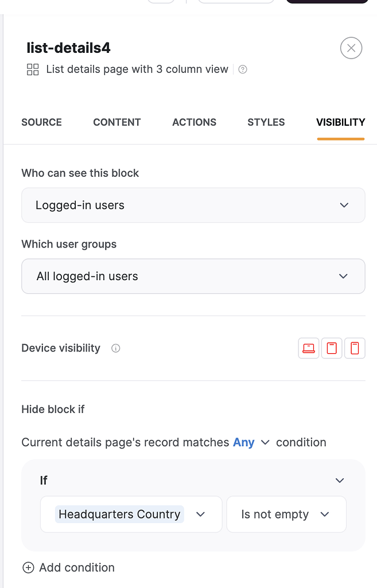
Task: Click Add condition to create a new rule
Action: tap(76, 567)
